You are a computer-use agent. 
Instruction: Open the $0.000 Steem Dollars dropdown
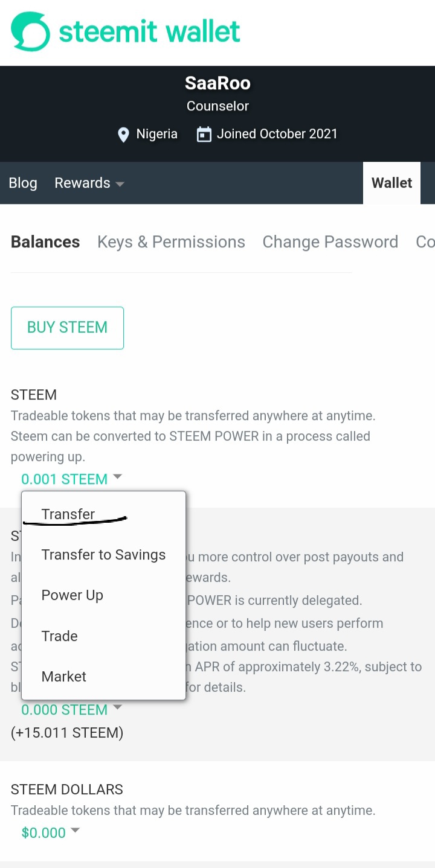pos(50,833)
